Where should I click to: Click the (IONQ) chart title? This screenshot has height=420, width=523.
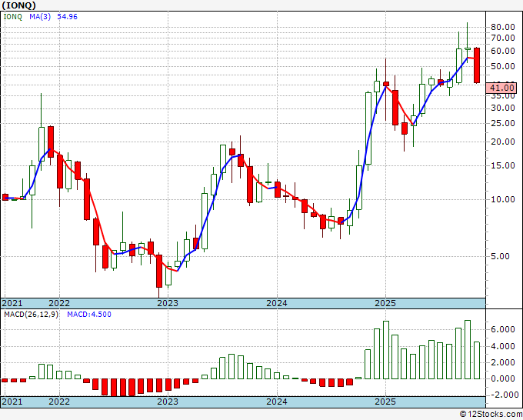(19, 5)
